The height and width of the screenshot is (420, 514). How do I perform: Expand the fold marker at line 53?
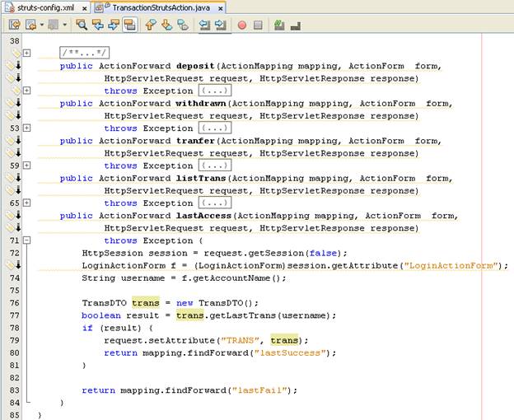[27, 128]
